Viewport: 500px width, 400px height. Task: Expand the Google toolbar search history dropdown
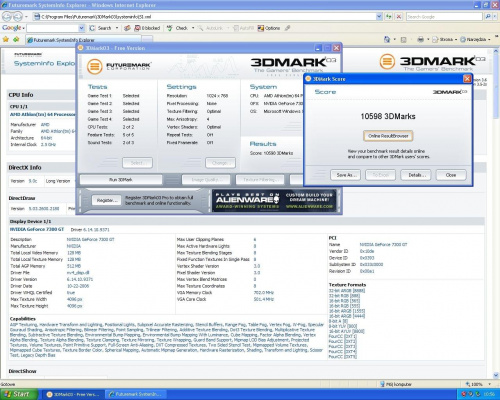pos(82,28)
